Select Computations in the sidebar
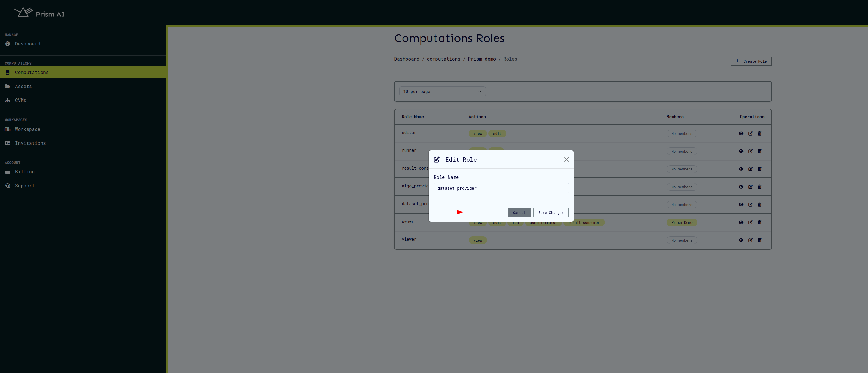The height and width of the screenshot is (373, 868). (83, 73)
